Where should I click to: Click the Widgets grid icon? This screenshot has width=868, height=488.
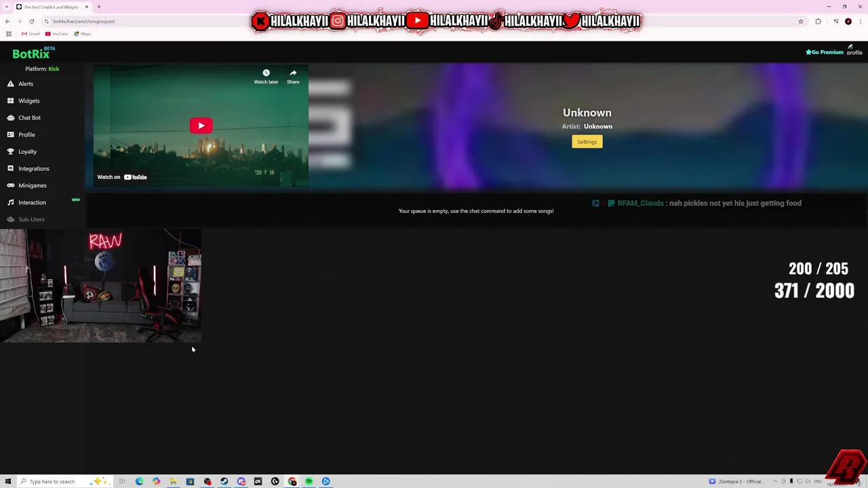[10, 101]
